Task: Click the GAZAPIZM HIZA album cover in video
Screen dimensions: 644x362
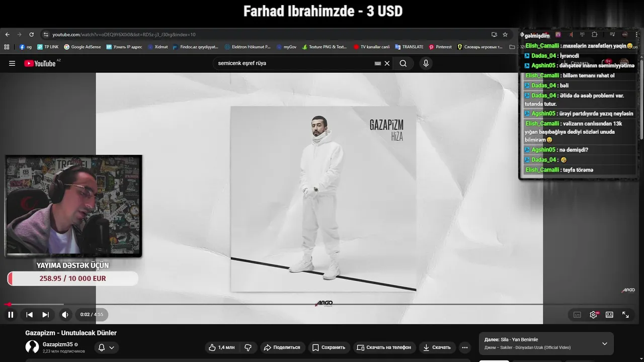Action: point(324,199)
